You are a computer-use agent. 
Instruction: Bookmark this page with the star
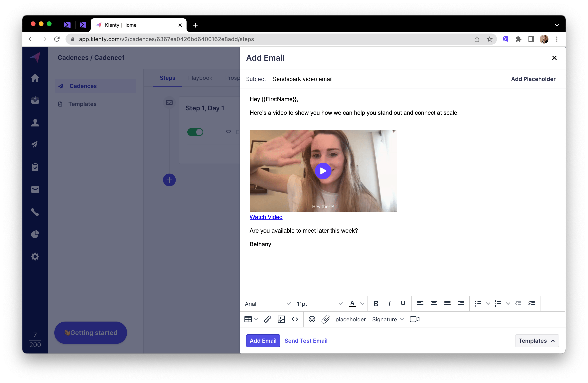[x=489, y=39]
